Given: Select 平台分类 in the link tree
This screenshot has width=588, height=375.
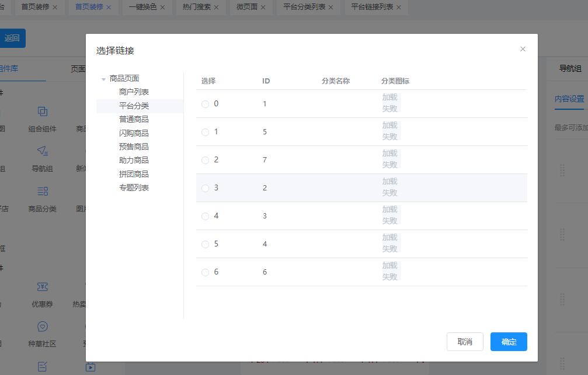Looking at the screenshot, I should pyautogui.click(x=134, y=106).
